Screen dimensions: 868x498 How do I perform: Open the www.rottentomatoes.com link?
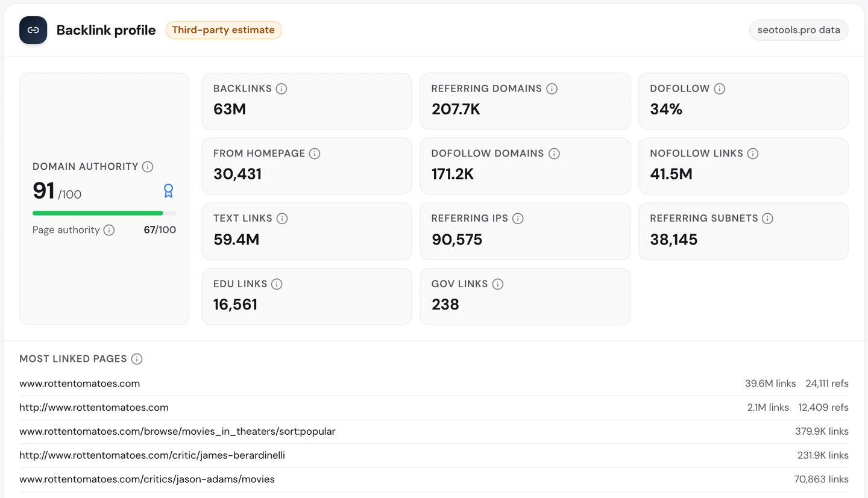tap(80, 384)
